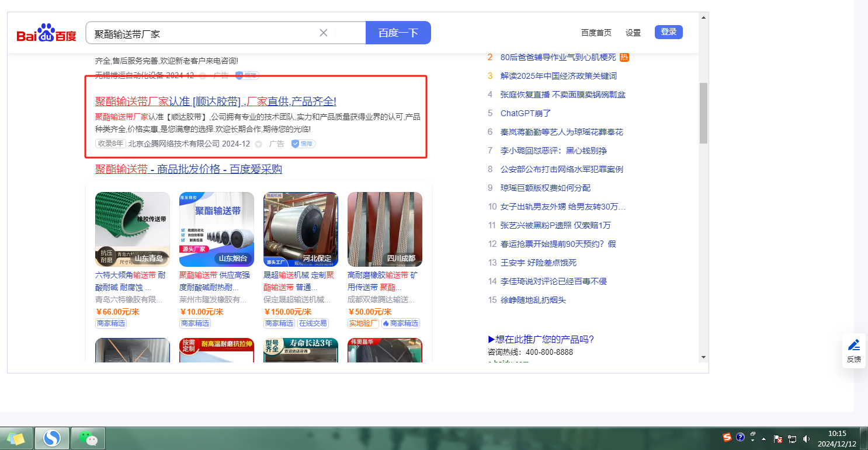This screenshot has width=868, height=450.
Task: Open the 顺达胶带 ad result title
Action: (x=216, y=101)
